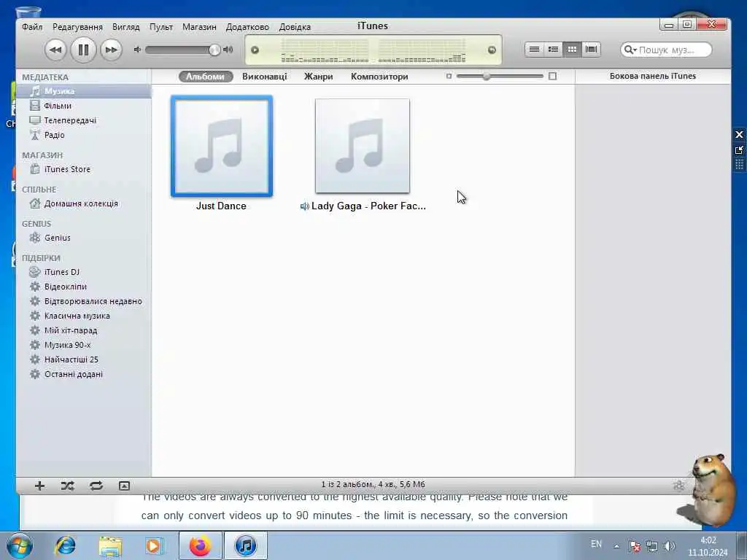Click the left arrow in the LCD display
Viewport: 747px width, 560px height.
pyautogui.click(x=255, y=50)
